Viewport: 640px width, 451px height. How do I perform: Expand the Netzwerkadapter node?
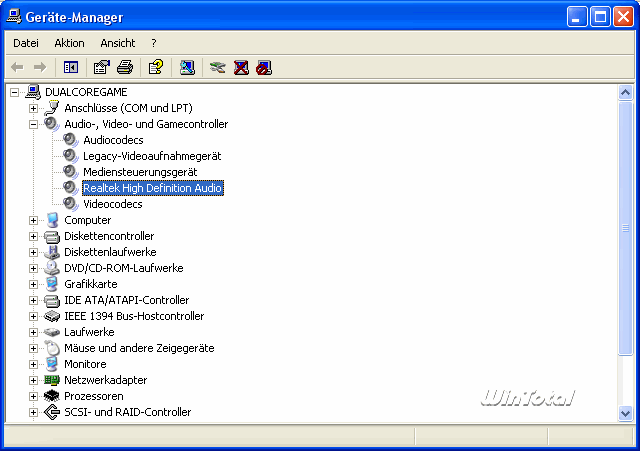33,380
